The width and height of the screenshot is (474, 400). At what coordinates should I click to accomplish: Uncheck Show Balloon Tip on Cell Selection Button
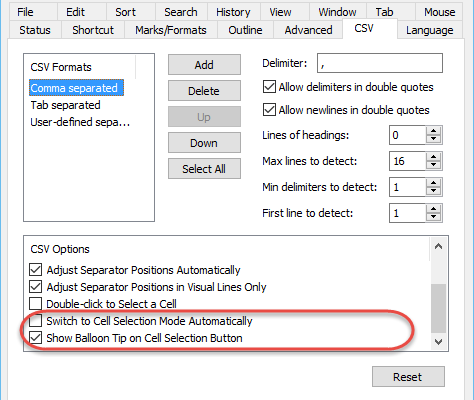pyautogui.click(x=35, y=338)
